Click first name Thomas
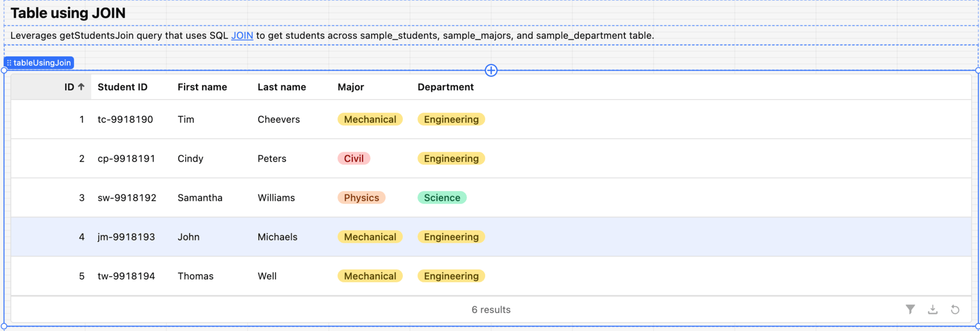Viewport: 980px width, 331px height. tap(195, 276)
